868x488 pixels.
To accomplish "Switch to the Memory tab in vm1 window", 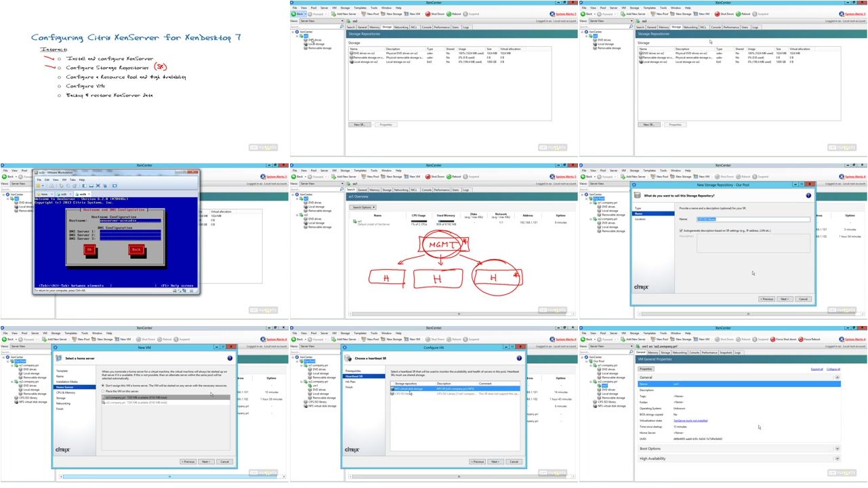I will [x=653, y=352].
